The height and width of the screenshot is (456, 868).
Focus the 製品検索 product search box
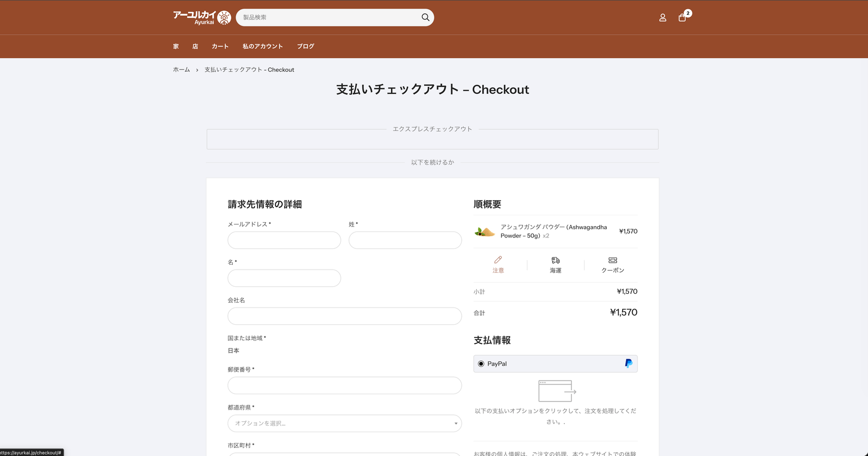point(328,17)
